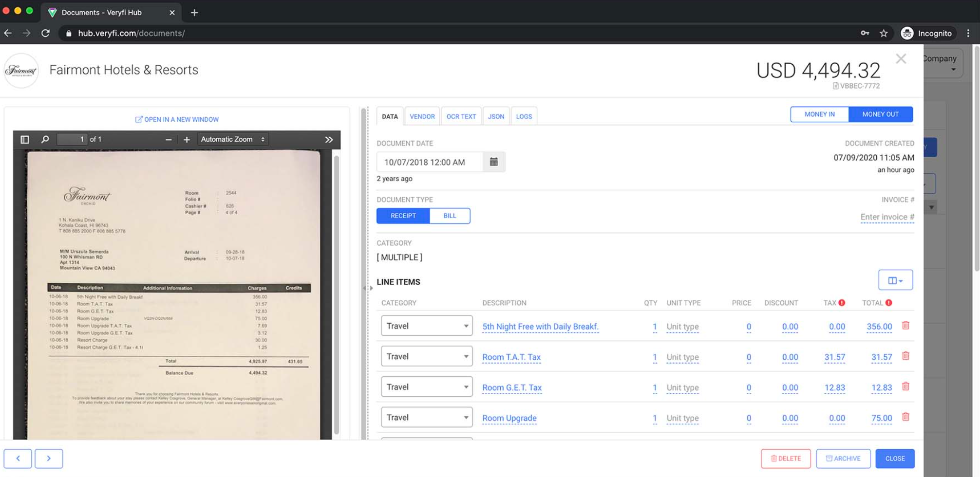
Task: Click the PDF viewer vertical scrollbar
Action: pos(336,295)
